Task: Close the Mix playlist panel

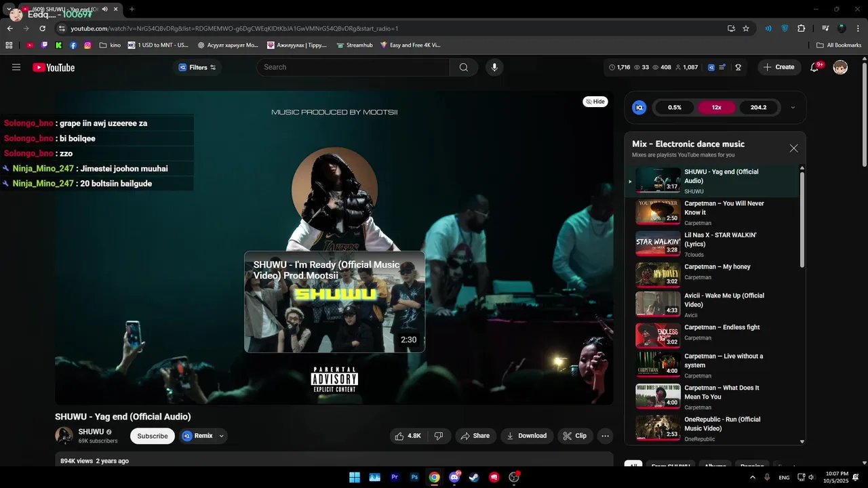Action: [793, 148]
